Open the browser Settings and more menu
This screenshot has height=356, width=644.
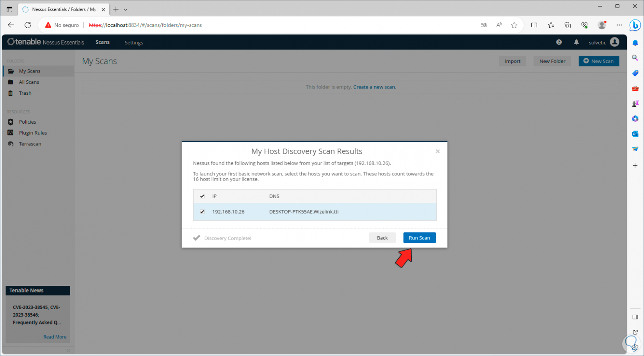coord(619,25)
